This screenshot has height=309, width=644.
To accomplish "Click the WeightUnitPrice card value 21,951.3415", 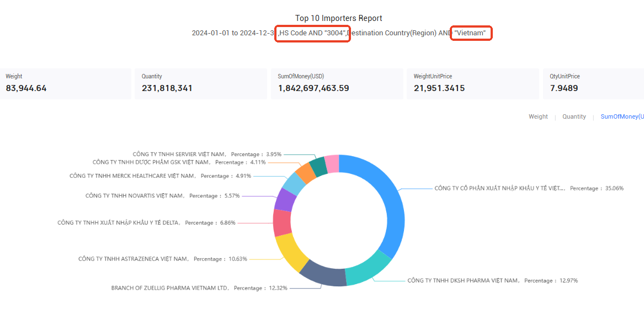I will (439, 88).
